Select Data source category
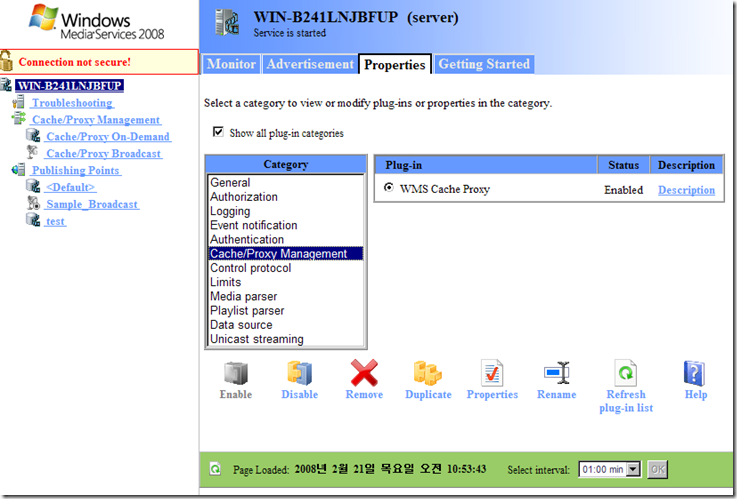The width and height of the screenshot is (737, 499). [286, 325]
